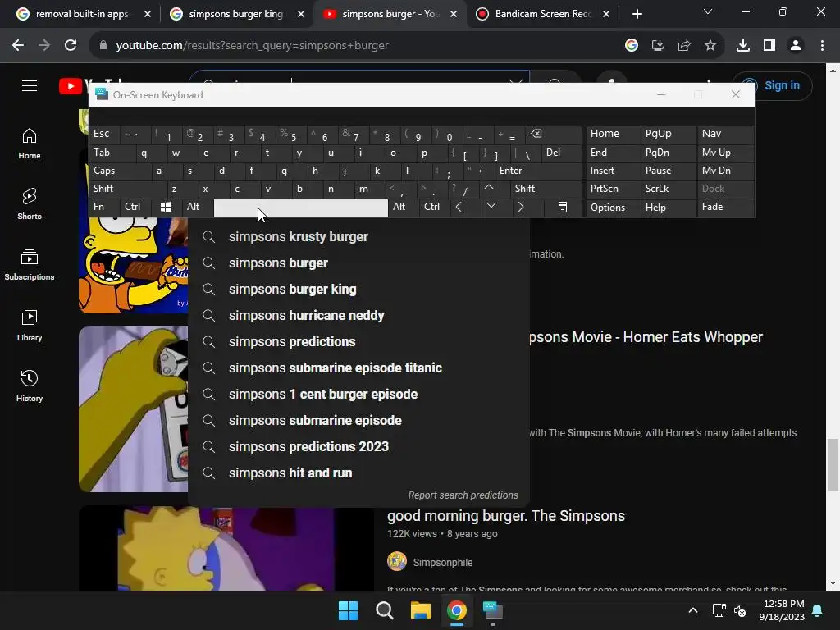
Task: Open YouTube hamburger guide menu
Action: point(30,85)
